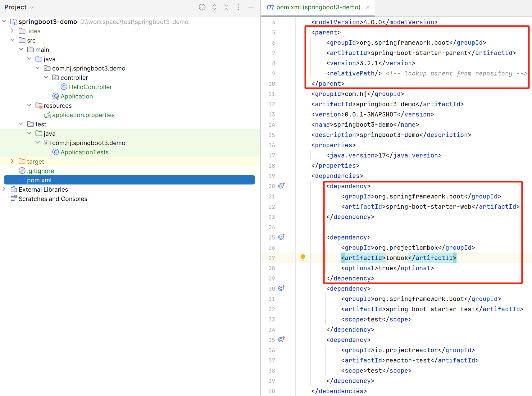Collapse the java folder under test
532x396 pixels.
29,133
